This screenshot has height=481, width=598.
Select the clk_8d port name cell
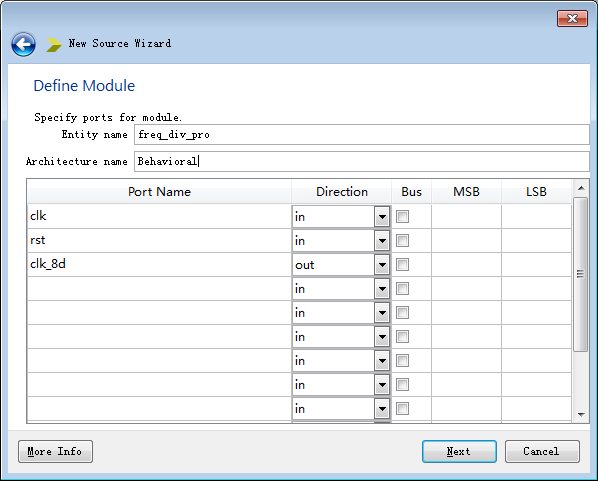159,264
